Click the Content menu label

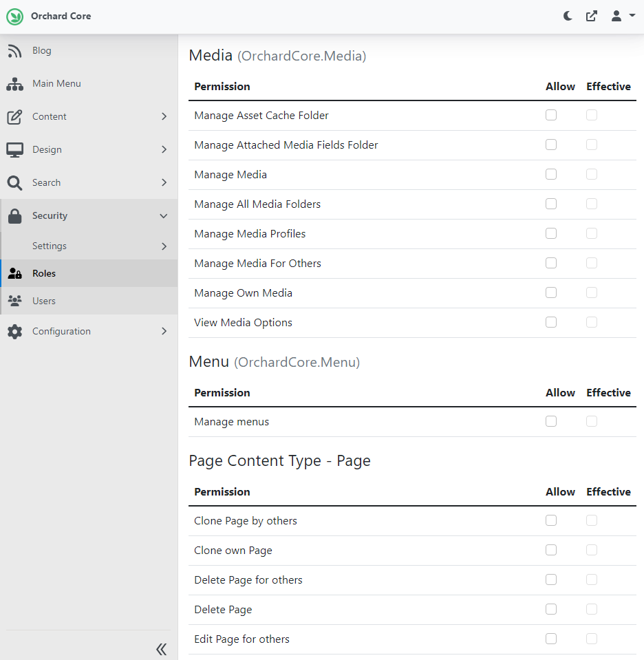50,116
